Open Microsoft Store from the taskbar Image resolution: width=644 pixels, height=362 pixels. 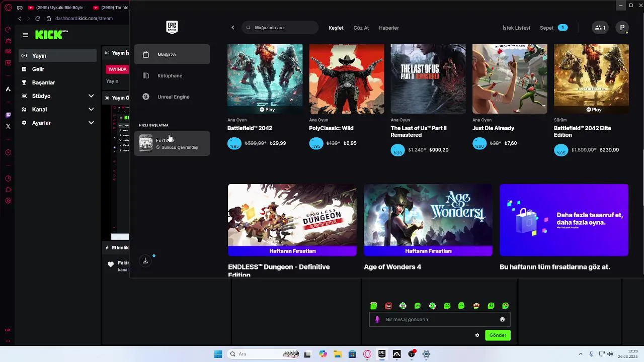tap(352, 354)
